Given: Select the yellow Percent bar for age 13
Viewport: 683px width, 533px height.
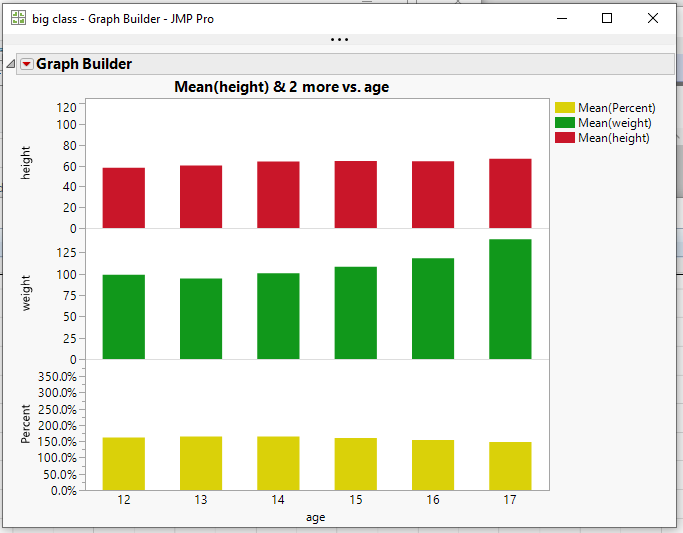Looking at the screenshot, I should tap(201, 463).
